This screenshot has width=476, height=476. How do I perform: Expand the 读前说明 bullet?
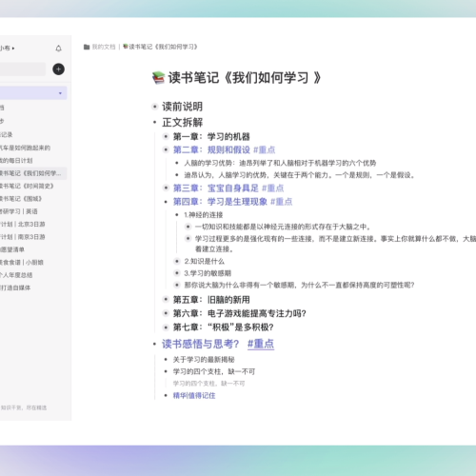click(x=154, y=107)
